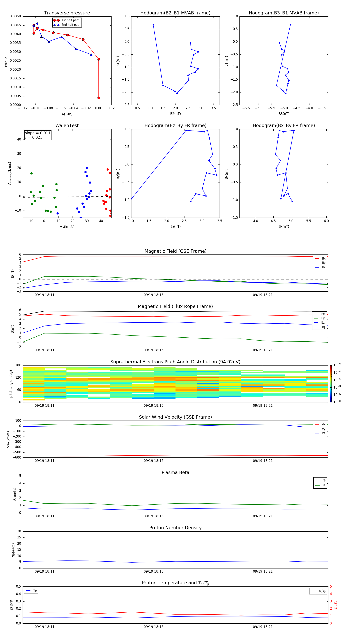Click the "A(T·m)" x-axis label
The width and height of the screenshot is (351, 644).
tap(67, 114)
